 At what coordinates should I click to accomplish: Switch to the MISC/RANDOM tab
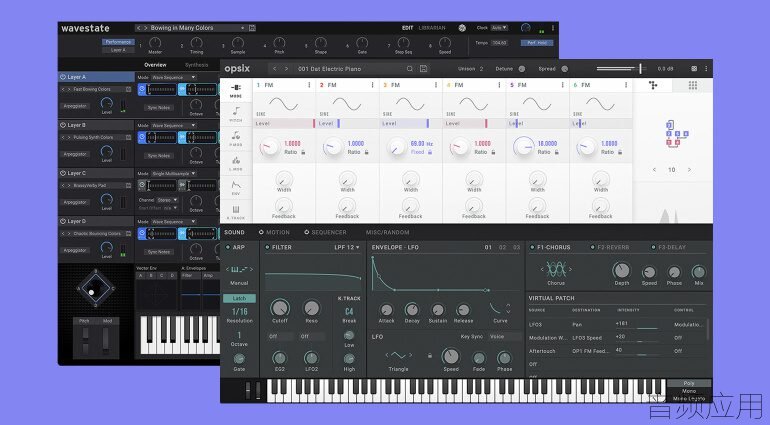tap(387, 232)
